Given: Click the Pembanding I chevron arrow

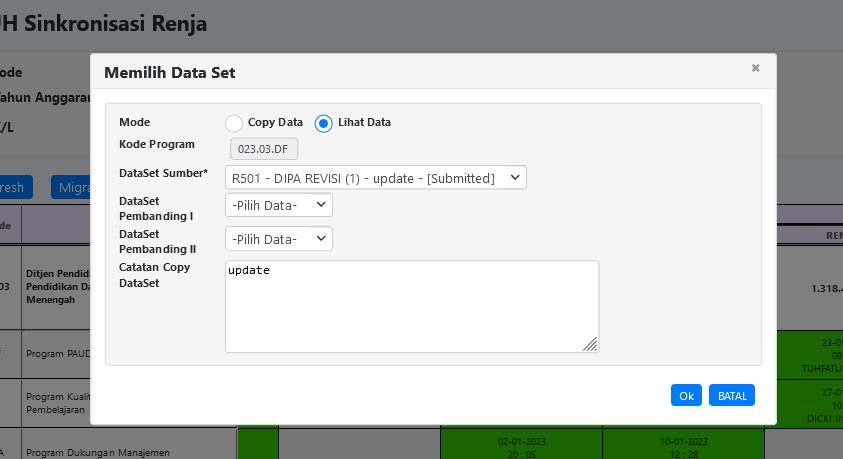Looking at the screenshot, I should [x=321, y=205].
